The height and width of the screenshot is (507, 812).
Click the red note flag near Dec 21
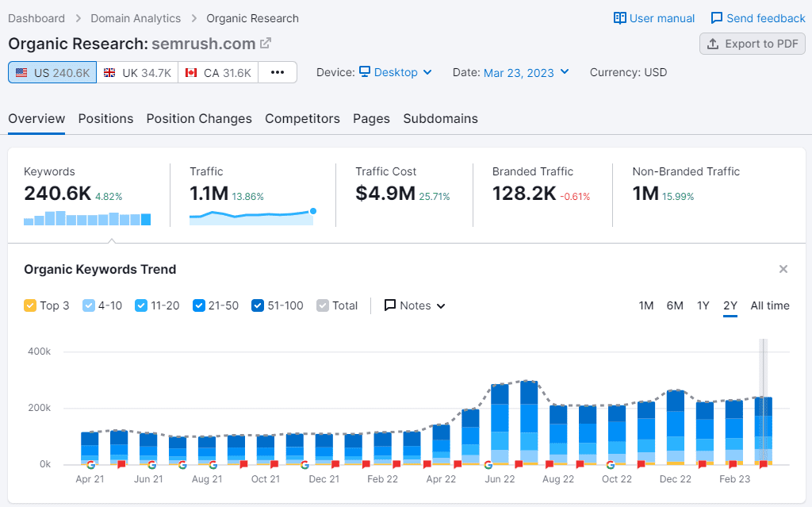click(x=335, y=464)
